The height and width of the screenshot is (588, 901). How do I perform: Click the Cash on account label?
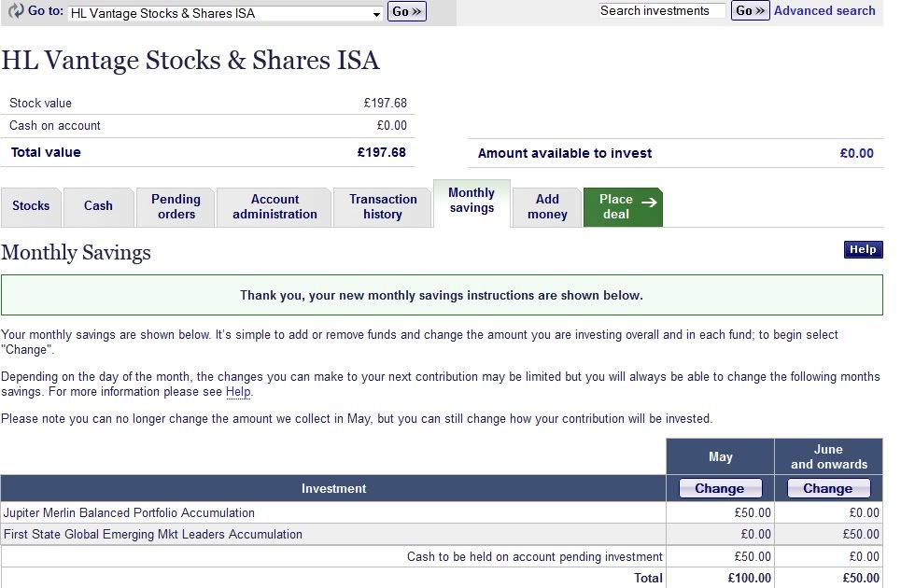click(54, 126)
